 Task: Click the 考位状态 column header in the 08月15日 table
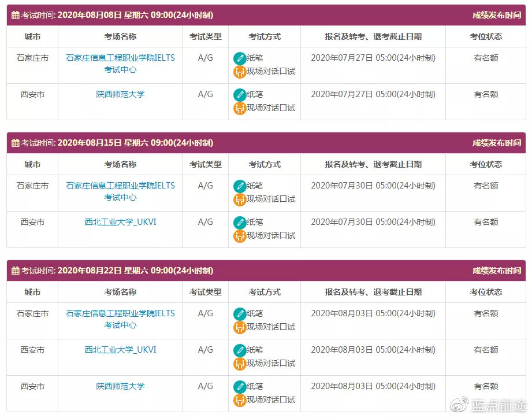tap(486, 164)
